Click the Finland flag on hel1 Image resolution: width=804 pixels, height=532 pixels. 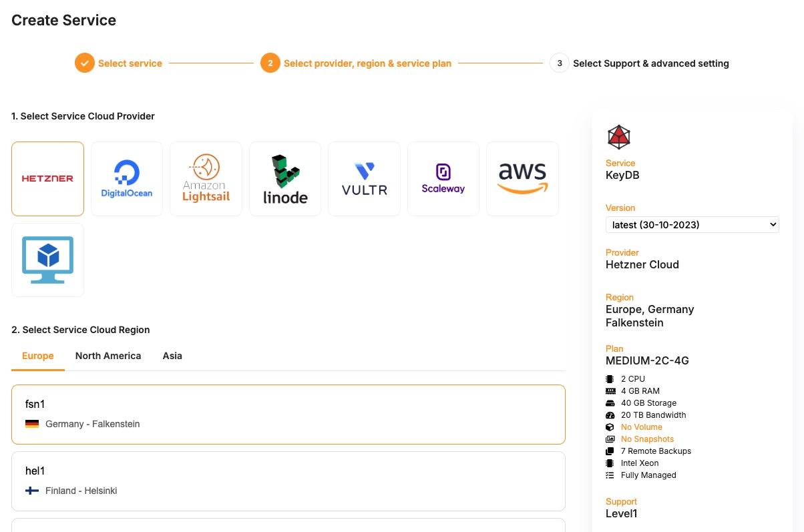click(x=31, y=490)
